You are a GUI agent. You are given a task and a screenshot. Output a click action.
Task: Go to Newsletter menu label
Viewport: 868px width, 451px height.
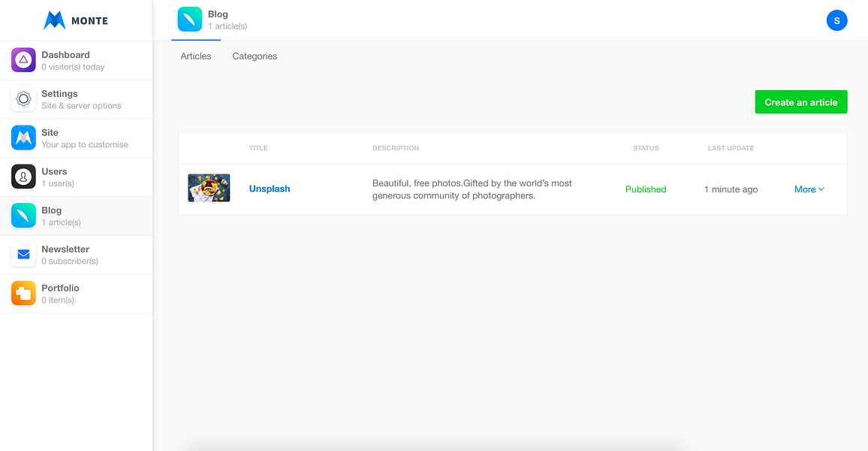[65, 250]
